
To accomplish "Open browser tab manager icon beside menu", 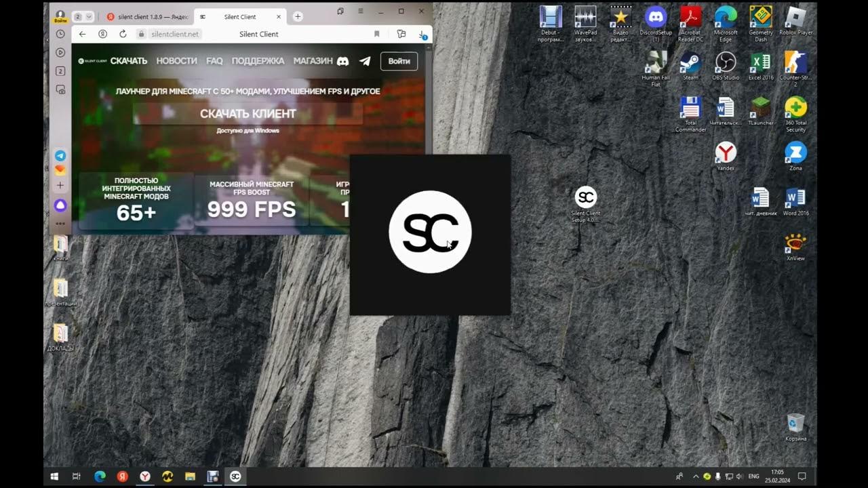I will 340,12.
